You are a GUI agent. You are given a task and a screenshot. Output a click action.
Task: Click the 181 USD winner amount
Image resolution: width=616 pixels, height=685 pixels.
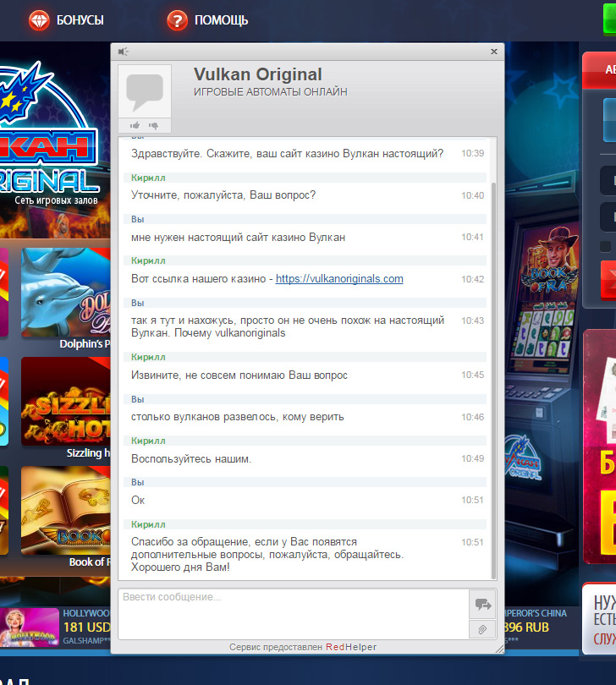tap(86, 627)
